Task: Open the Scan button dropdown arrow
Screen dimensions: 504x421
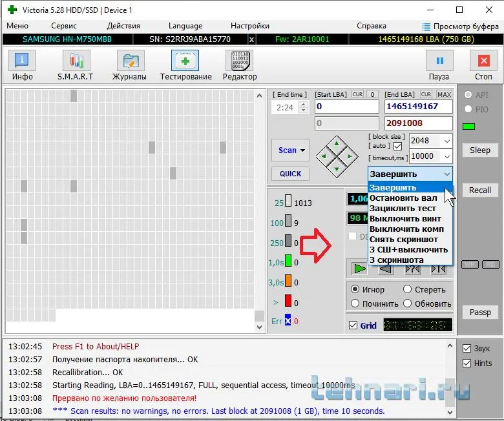Action: coord(302,150)
